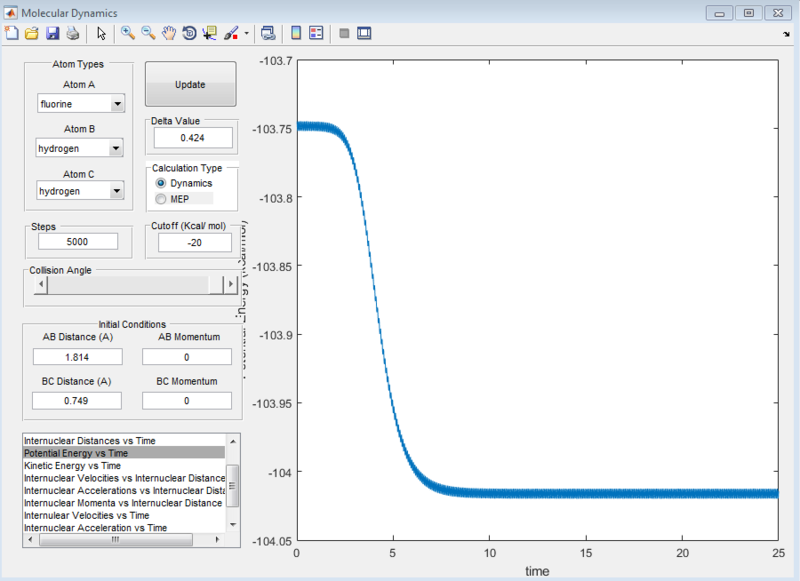The height and width of the screenshot is (581, 800).
Task: Enable the Rotate 3D tool
Action: click(x=189, y=33)
